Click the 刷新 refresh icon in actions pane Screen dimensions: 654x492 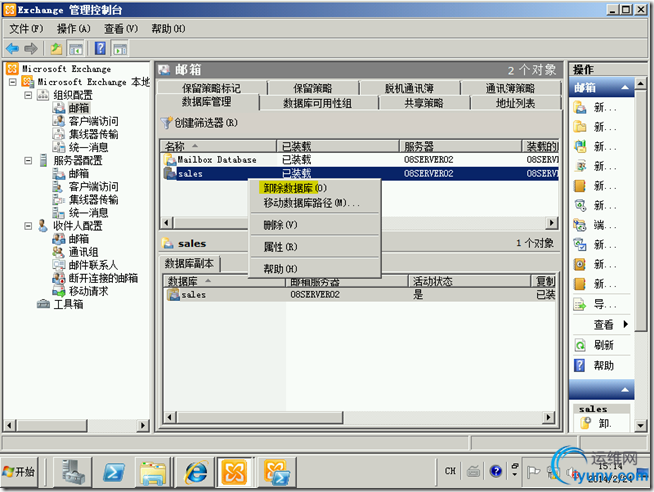pyautogui.click(x=580, y=345)
